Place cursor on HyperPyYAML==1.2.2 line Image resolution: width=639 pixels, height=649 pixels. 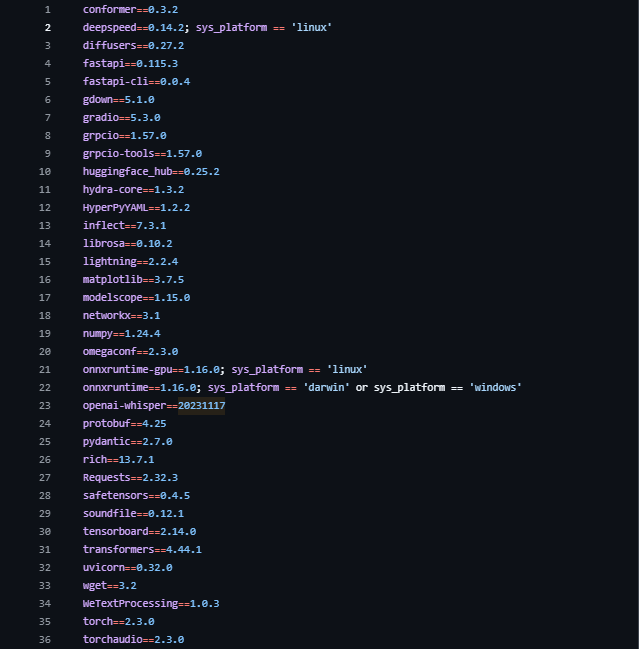[x=136, y=207]
